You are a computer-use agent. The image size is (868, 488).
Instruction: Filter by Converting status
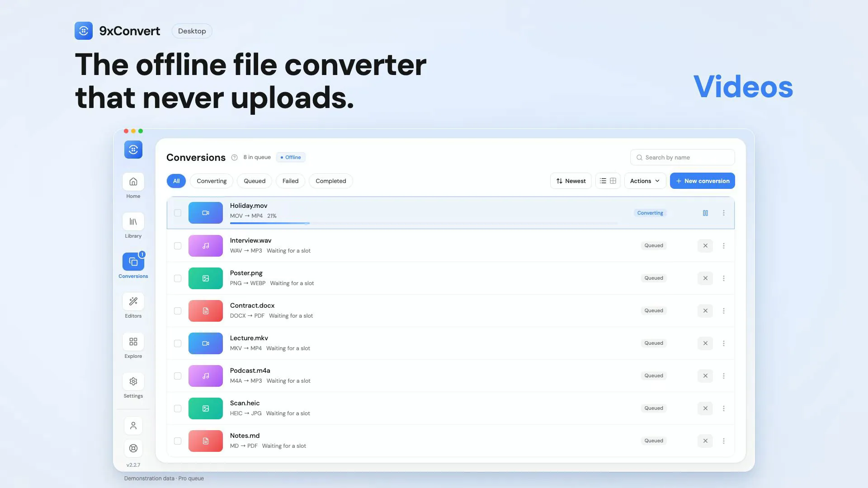[x=212, y=181]
